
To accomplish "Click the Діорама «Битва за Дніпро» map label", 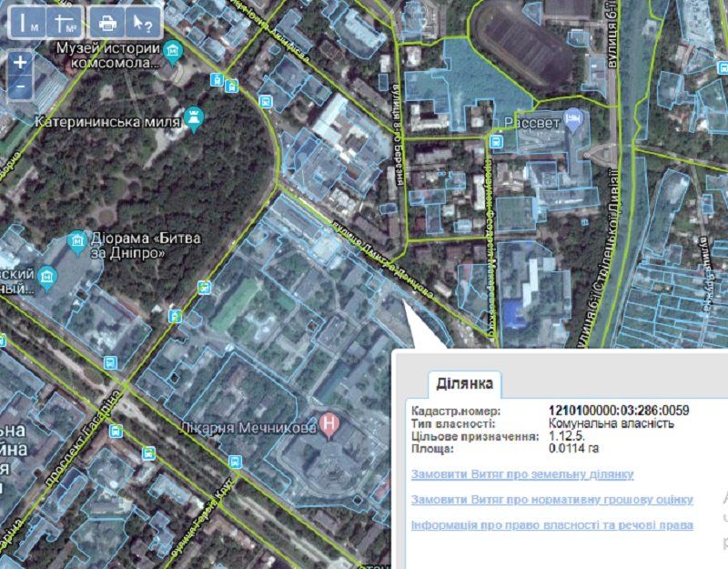I will [x=128, y=245].
